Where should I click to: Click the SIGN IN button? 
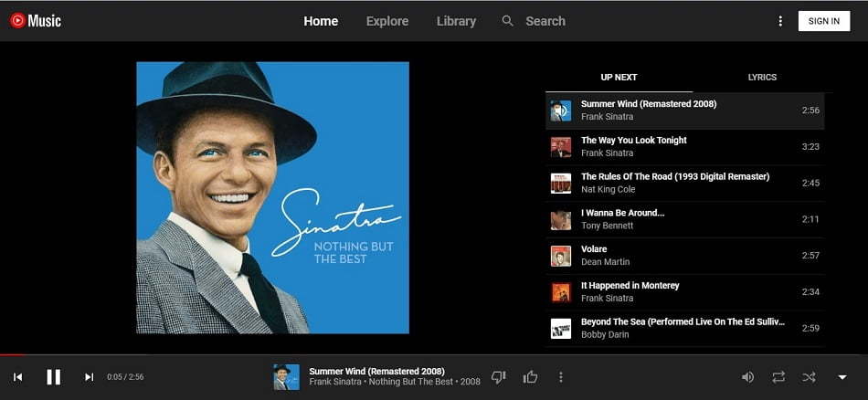click(824, 21)
